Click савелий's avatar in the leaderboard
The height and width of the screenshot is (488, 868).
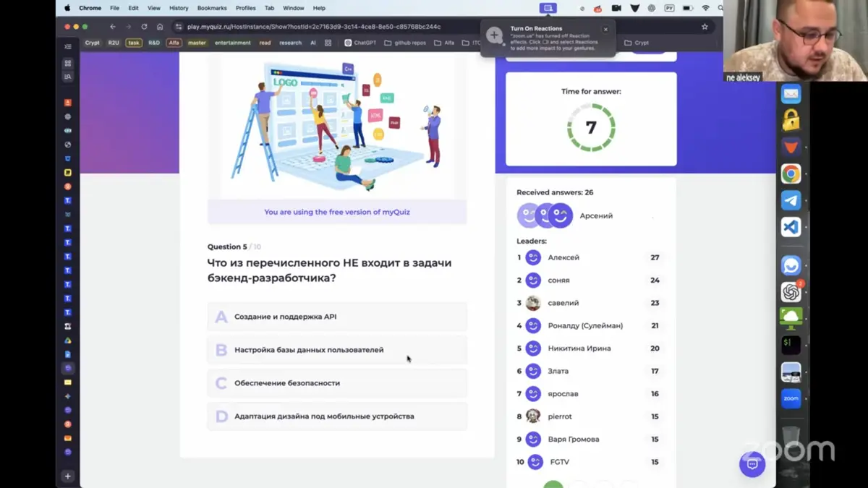533,303
